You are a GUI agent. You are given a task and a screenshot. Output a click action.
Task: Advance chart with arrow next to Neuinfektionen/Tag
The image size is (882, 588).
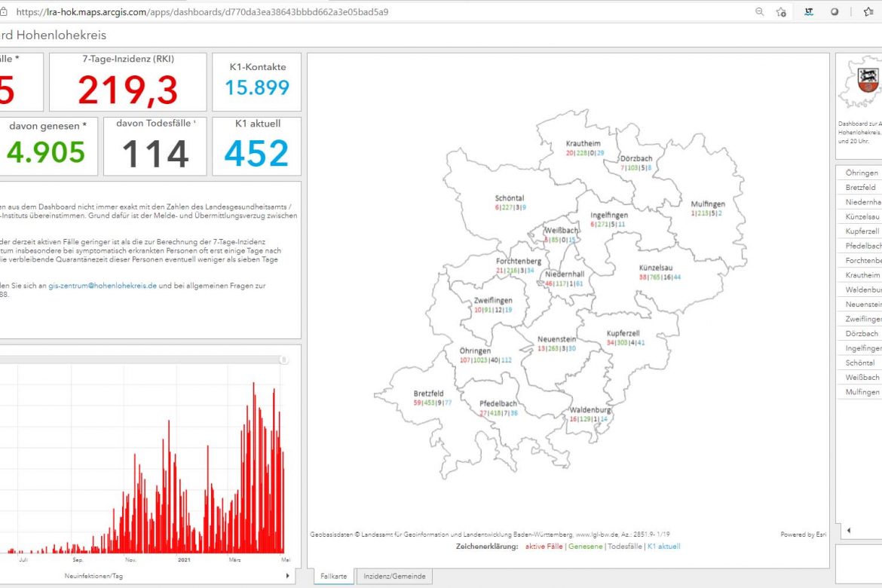(287, 576)
